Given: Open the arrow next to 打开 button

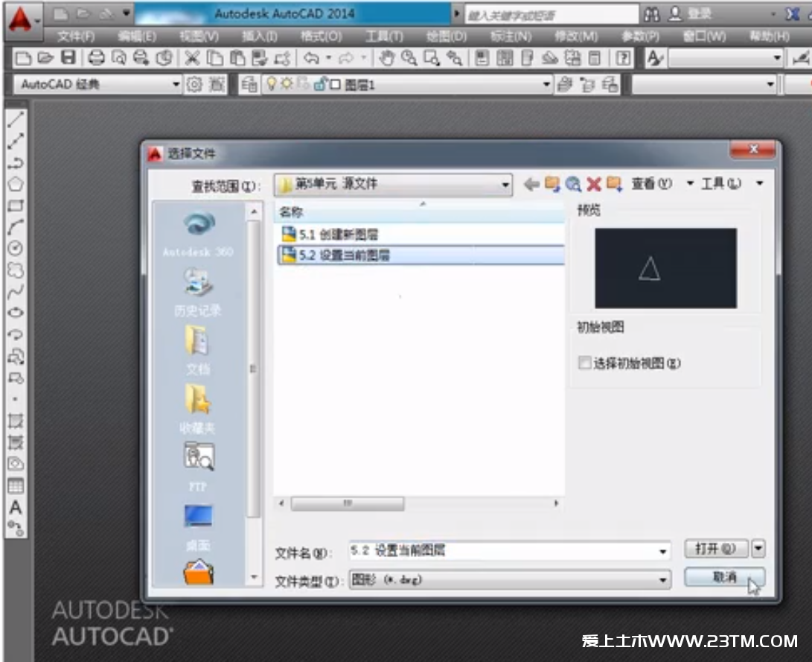Looking at the screenshot, I should 758,548.
